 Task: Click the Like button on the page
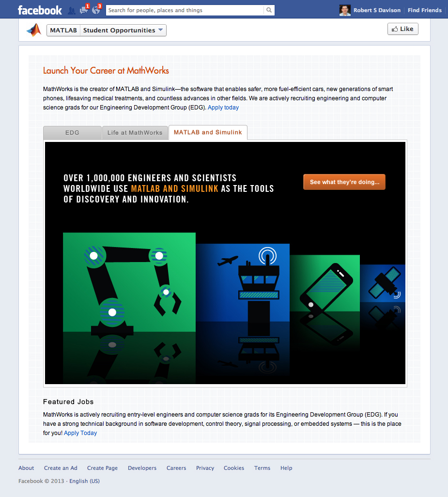pos(402,29)
